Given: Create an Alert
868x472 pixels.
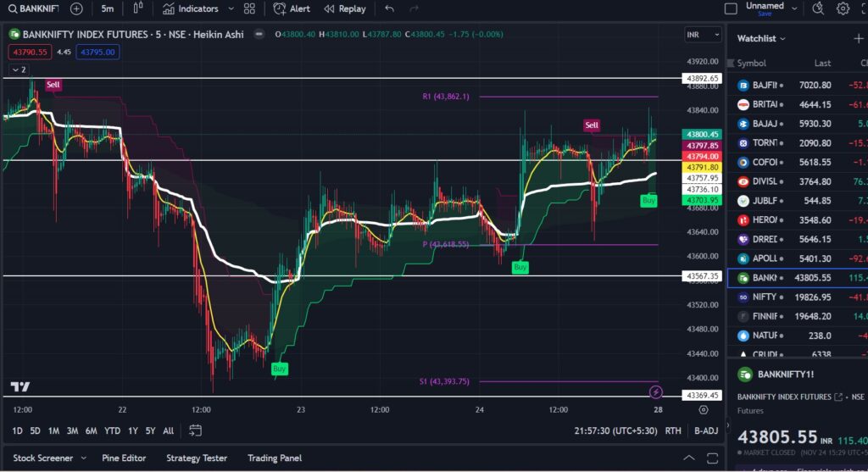Looking at the screenshot, I should pos(292,8).
